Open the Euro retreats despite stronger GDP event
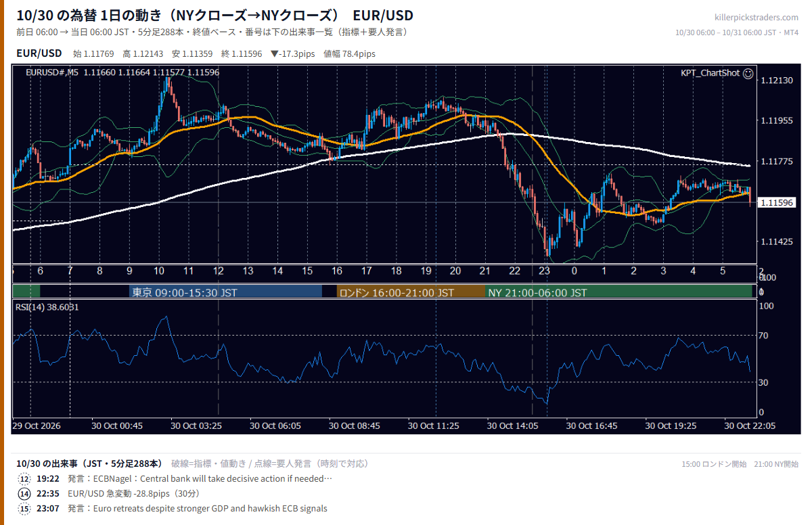 (x=198, y=508)
